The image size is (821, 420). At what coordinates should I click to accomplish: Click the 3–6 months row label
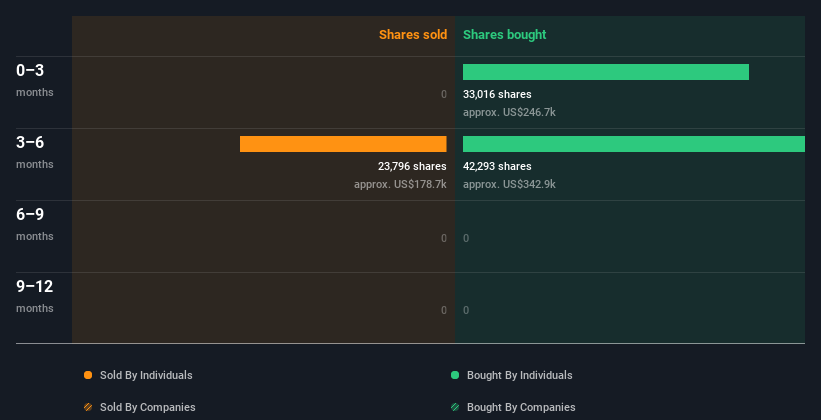35,152
